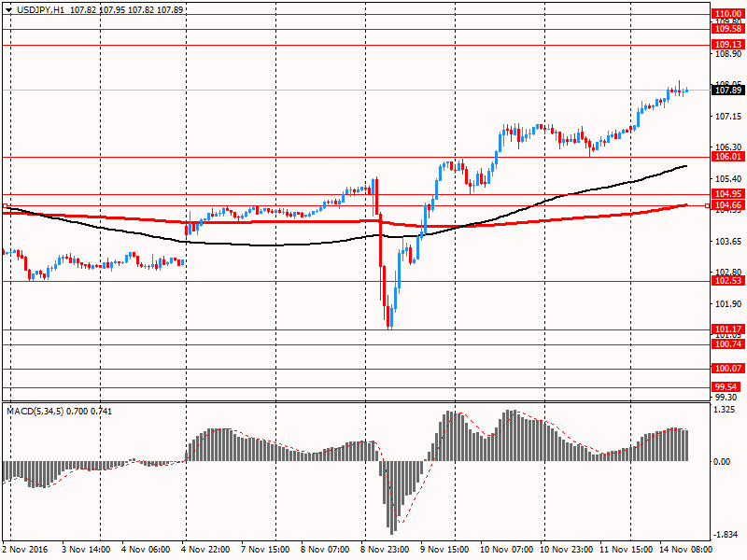Image resolution: width=747 pixels, height=560 pixels.
Task: Click the 104.66 line's right handle
Action: (x=708, y=205)
